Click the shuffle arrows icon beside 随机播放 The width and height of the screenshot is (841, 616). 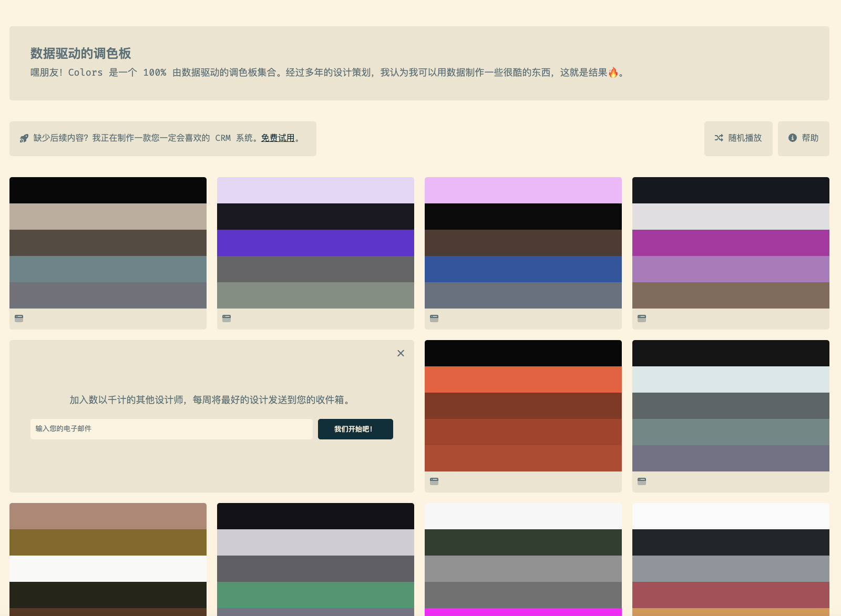(x=719, y=138)
